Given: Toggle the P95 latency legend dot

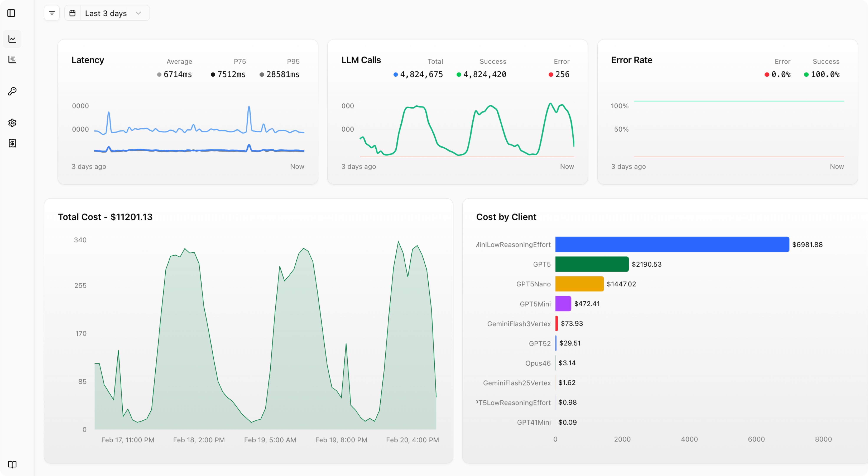Looking at the screenshot, I should click(262, 74).
